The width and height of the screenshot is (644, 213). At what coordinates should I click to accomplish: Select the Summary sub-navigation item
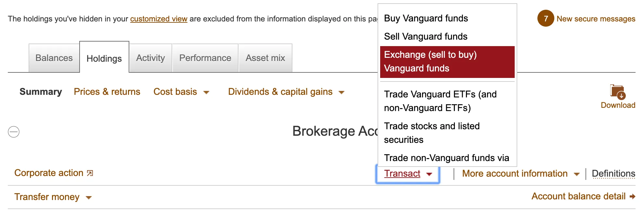pyautogui.click(x=41, y=92)
